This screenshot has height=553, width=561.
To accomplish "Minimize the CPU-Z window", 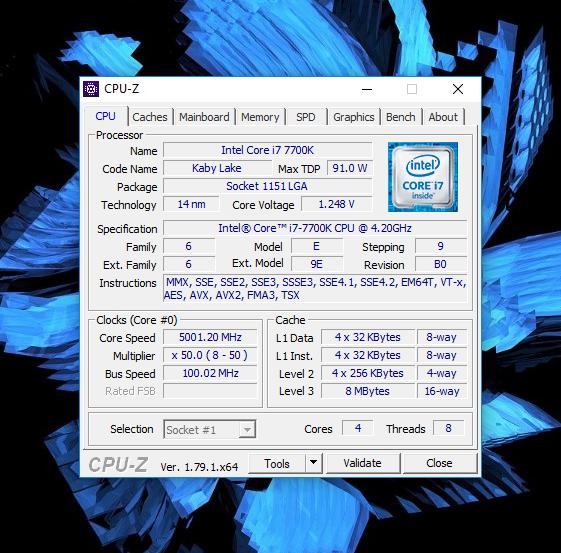I will pos(367,89).
